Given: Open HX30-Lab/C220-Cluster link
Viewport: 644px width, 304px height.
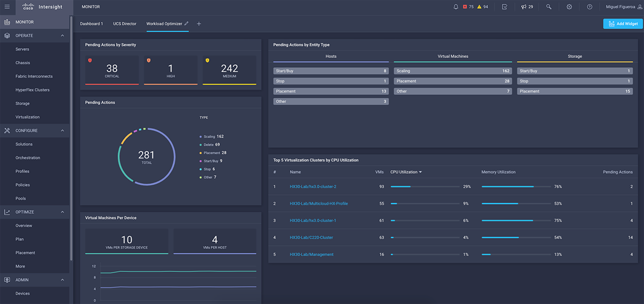Looking at the screenshot, I should point(311,237).
